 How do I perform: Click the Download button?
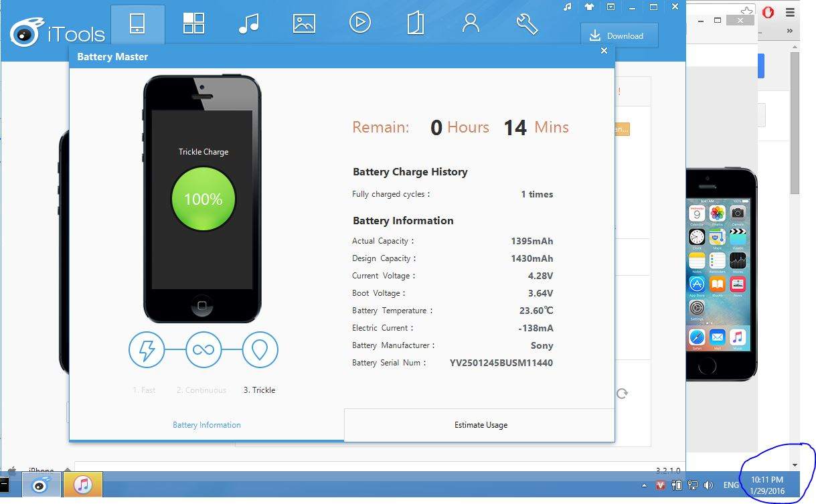click(619, 36)
